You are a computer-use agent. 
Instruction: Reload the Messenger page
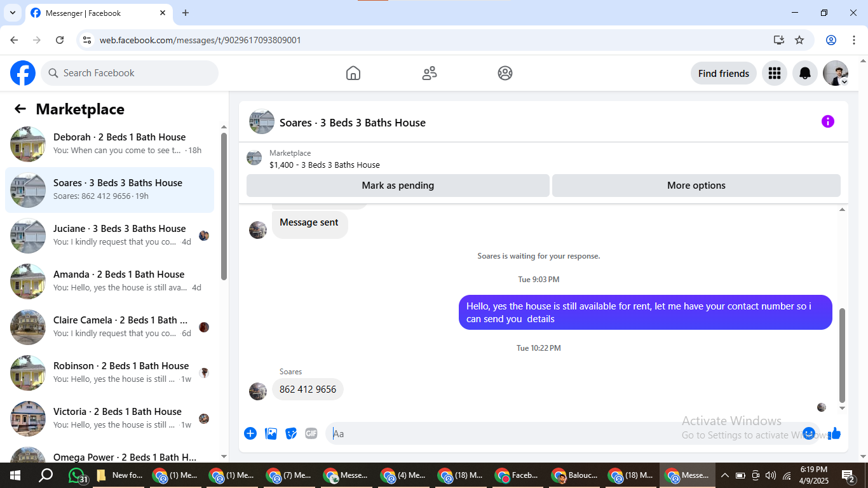60,40
